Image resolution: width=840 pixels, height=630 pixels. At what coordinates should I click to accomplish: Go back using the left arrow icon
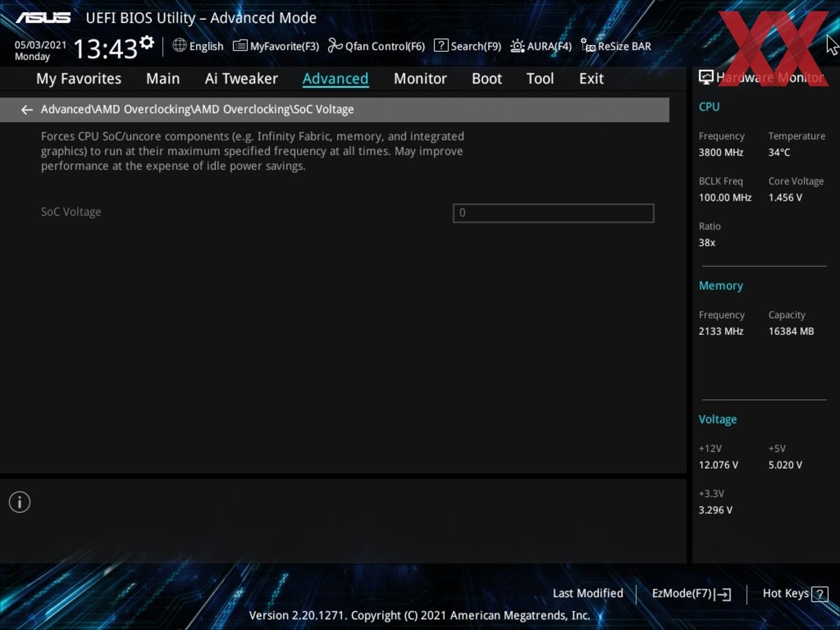(x=27, y=109)
